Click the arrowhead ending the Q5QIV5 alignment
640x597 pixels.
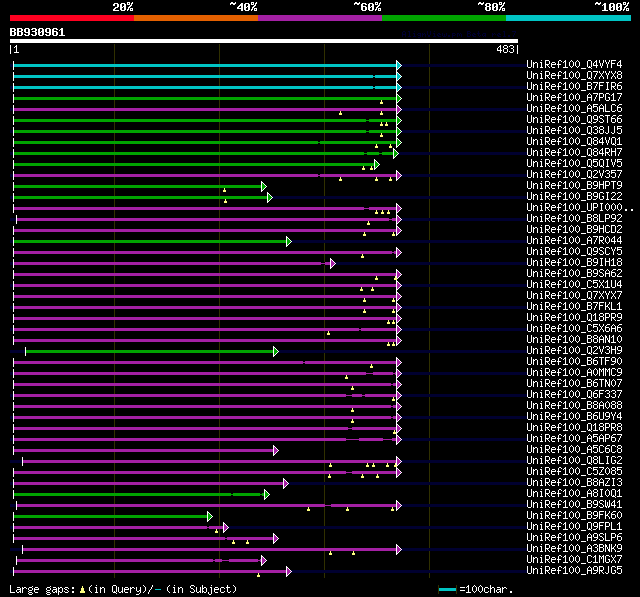pyautogui.click(x=377, y=164)
